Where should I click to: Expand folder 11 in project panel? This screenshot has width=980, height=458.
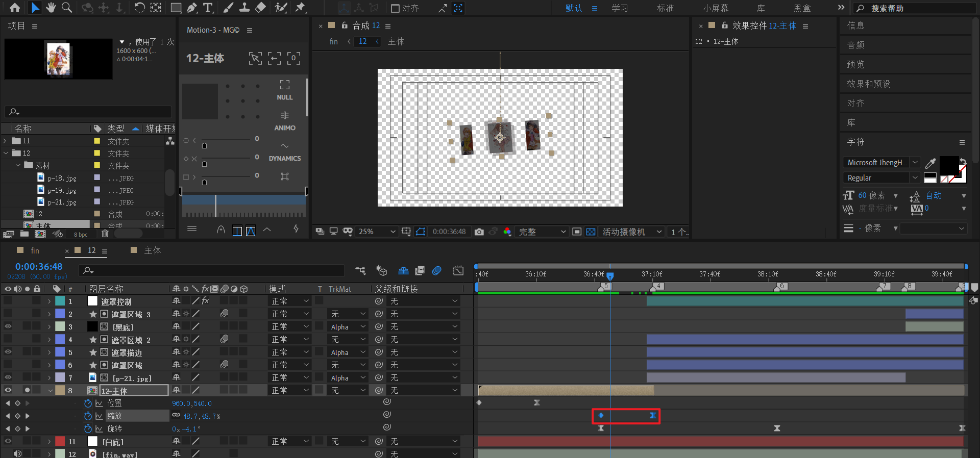(5, 141)
